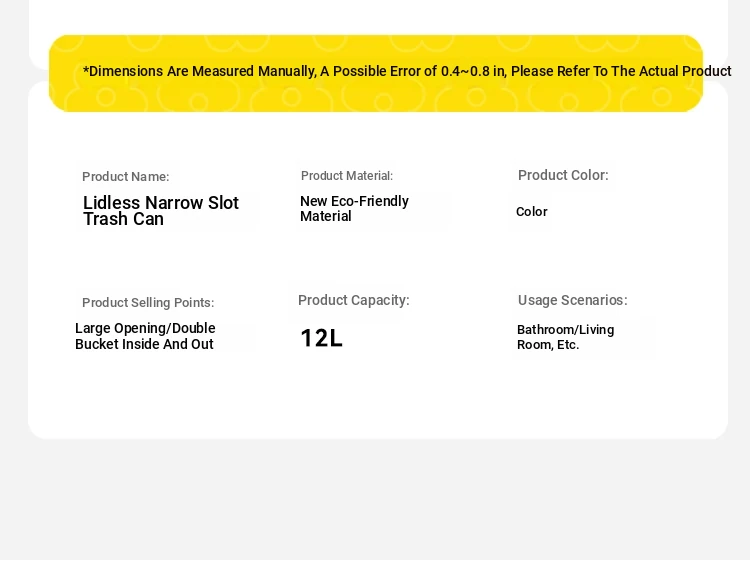Click 'Please Refer To The Actual Product'
The height and width of the screenshot is (562, 750).
point(621,71)
